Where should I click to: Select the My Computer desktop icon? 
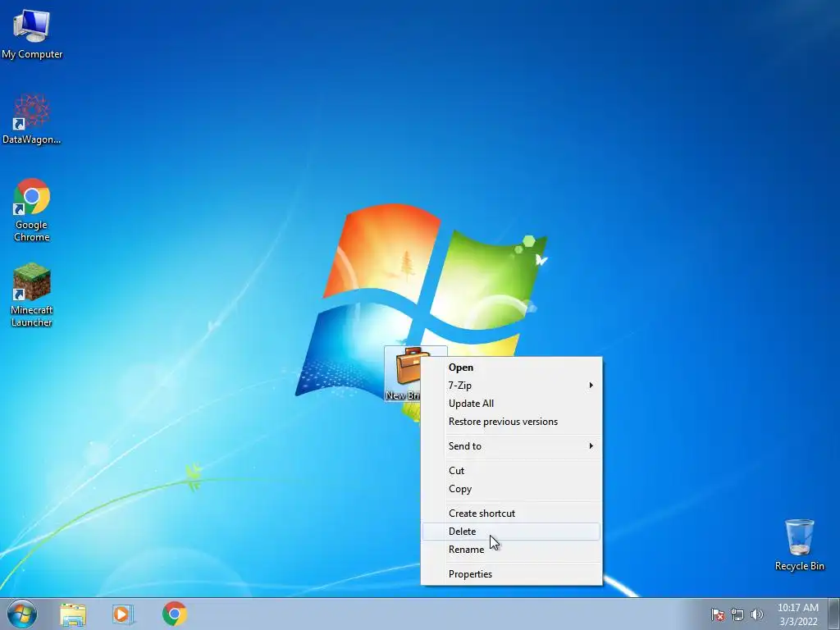pyautogui.click(x=32, y=34)
